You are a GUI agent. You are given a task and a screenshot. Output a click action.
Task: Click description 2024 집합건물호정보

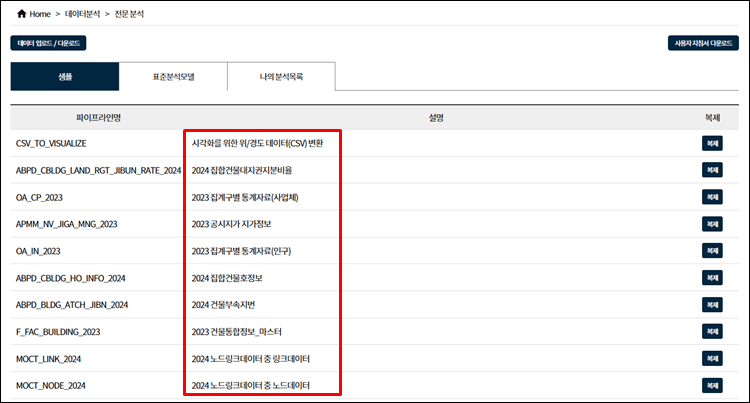(x=227, y=278)
